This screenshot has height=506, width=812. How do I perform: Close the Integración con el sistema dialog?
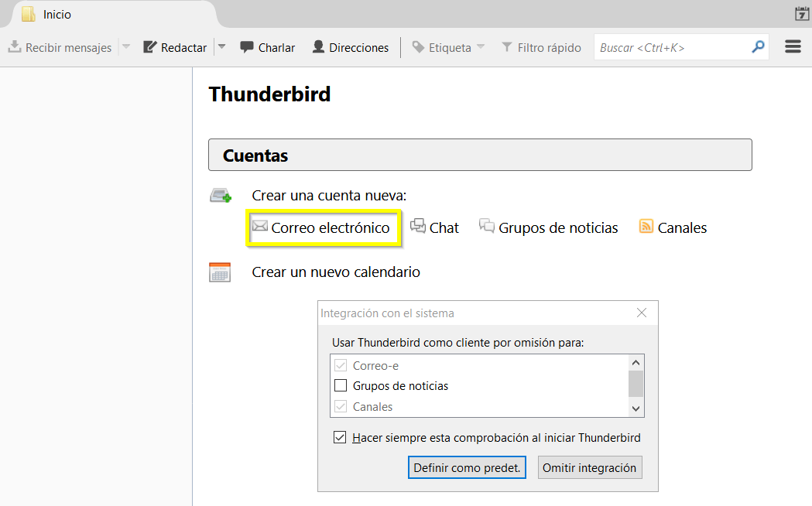point(642,313)
